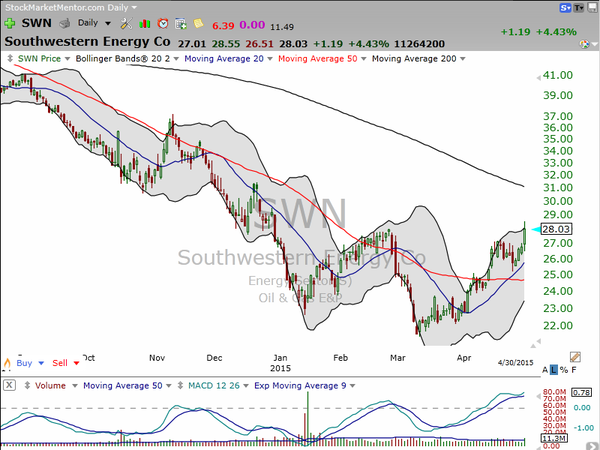Click the Sell button
The image size is (600, 450).
click(60, 363)
